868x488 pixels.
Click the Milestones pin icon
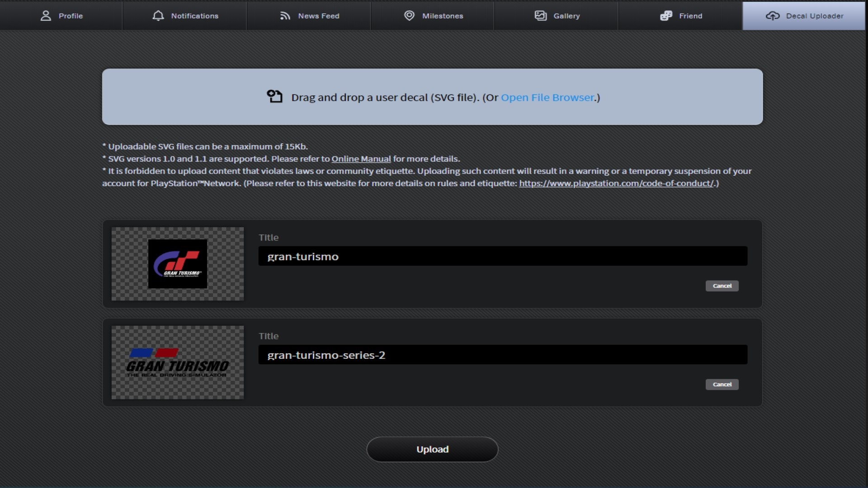[409, 16]
